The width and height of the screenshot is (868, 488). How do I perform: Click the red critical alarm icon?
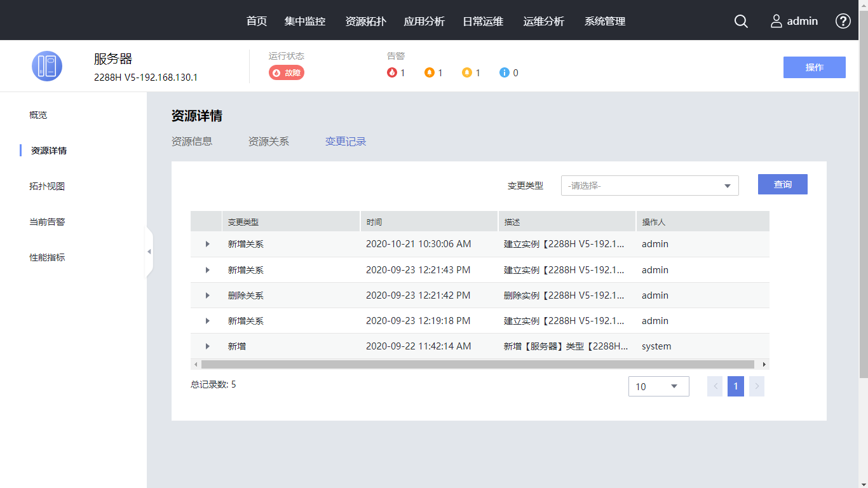(x=392, y=72)
